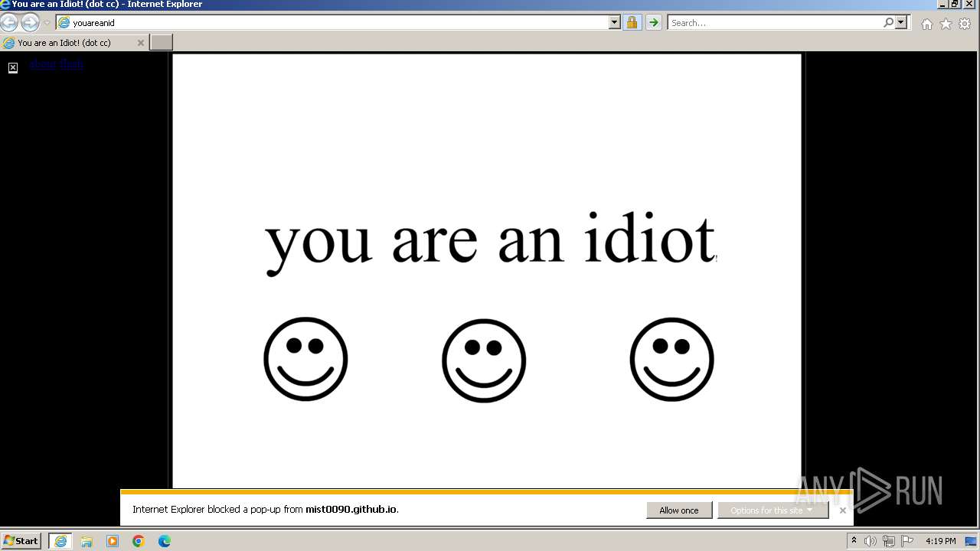Click the Action Center flag tray icon

coord(907,541)
